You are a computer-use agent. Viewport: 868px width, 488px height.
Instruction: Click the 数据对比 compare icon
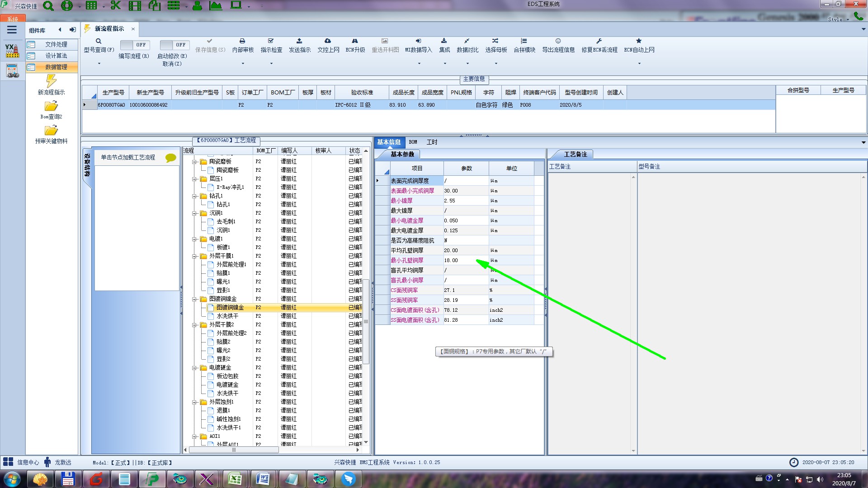[467, 41]
